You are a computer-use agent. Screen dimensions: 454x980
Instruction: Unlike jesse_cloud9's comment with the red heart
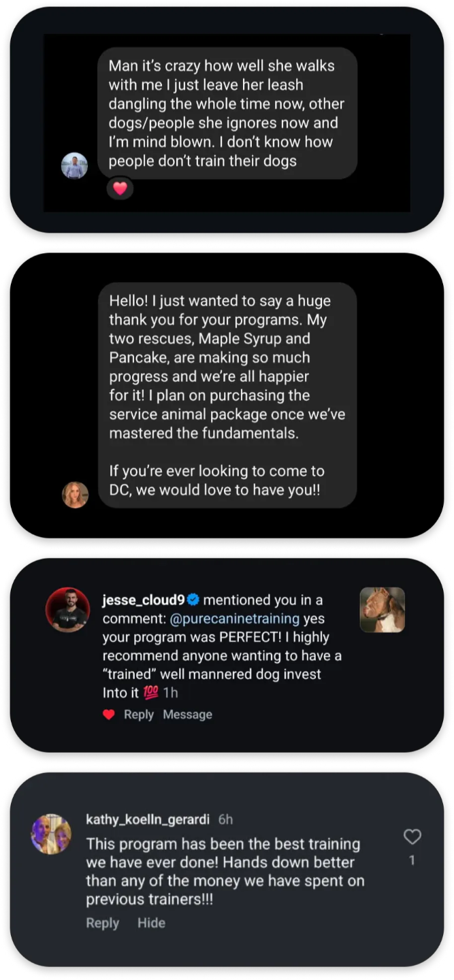[109, 715]
